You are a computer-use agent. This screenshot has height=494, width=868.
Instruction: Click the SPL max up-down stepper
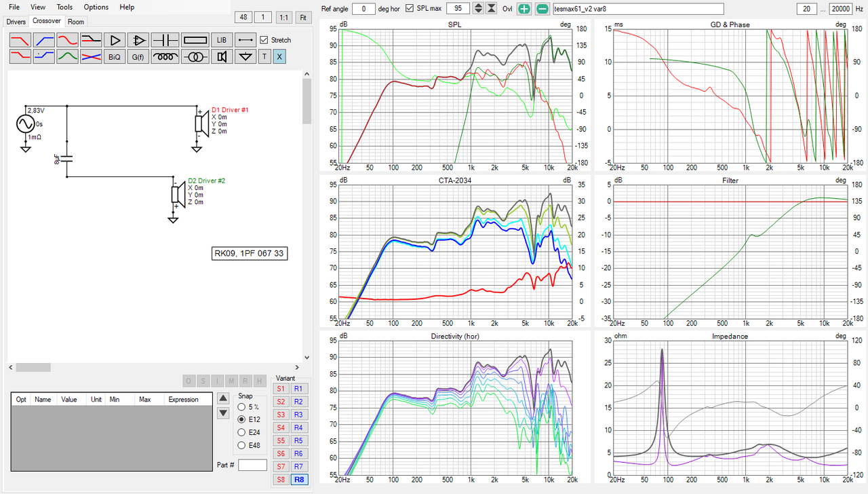point(479,9)
